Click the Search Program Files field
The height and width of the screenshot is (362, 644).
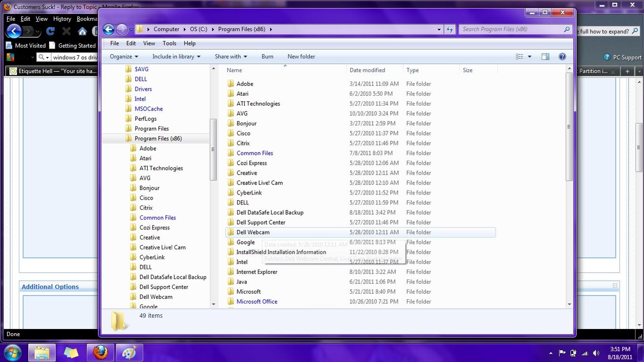coord(512,29)
